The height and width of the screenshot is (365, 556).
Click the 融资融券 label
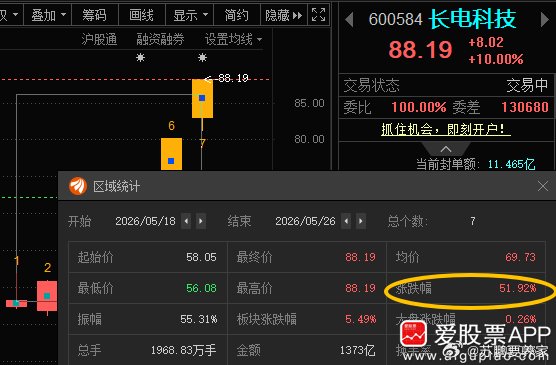tap(160, 39)
